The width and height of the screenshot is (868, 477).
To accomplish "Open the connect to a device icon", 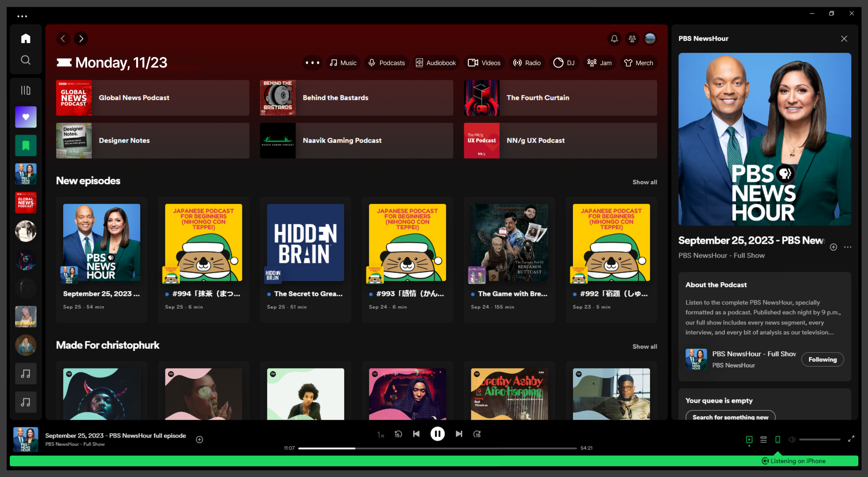I will 777,440.
